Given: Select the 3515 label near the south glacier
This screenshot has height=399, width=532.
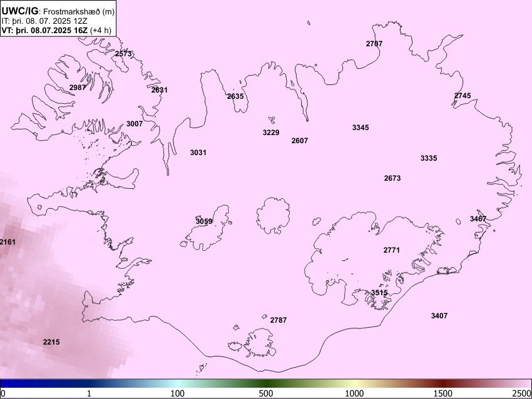Looking at the screenshot, I should (379, 293).
